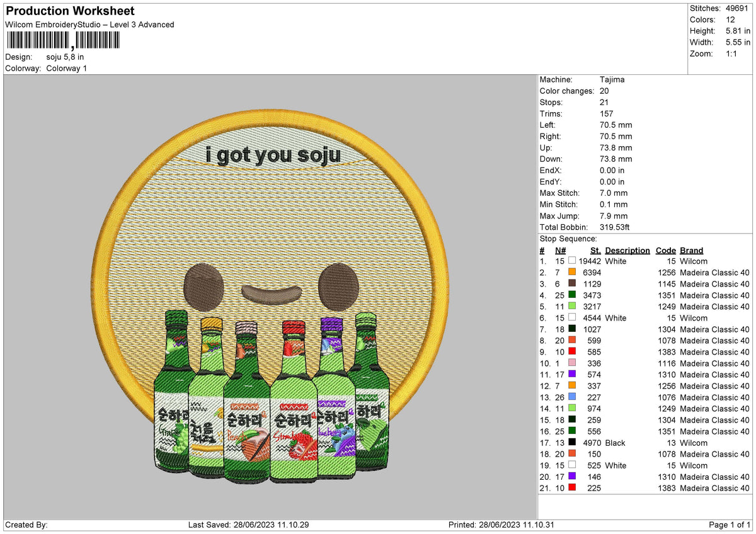Click the N# column header

(x=560, y=250)
